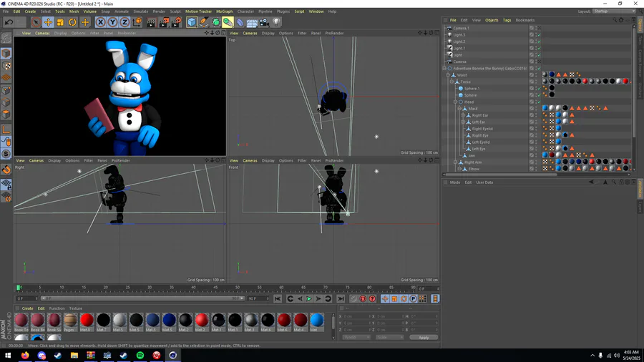The height and width of the screenshot is (362, 644).
Task: Collapse the Head object tree
Action: click(x=456, y=102)
